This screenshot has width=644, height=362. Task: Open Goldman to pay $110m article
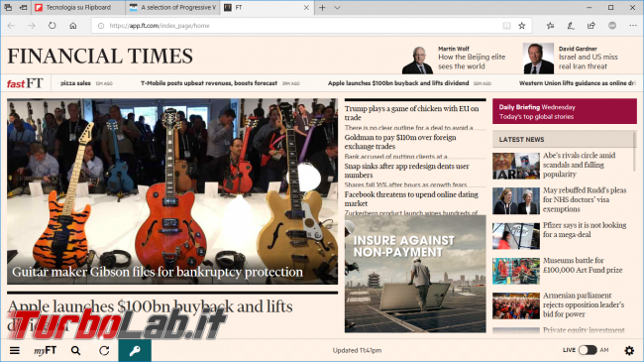tap(400, 142)
